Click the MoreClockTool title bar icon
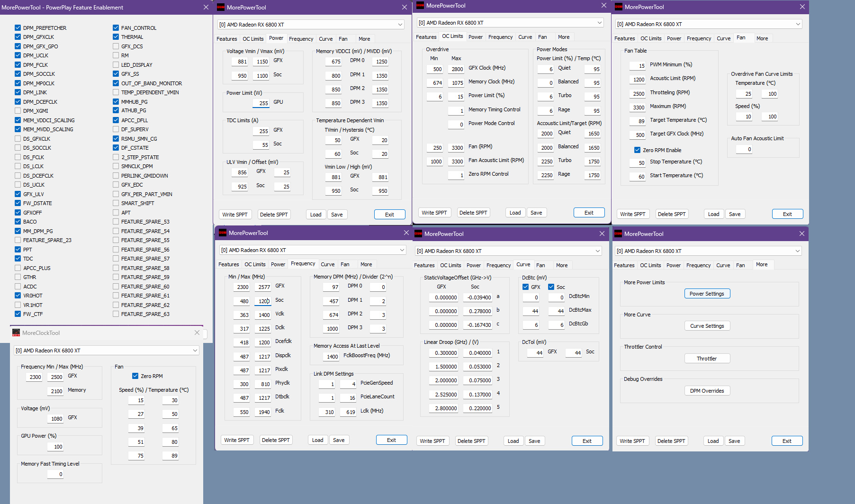The width and height of the screenshot is (855, 504). pyautogui.click(x=16, y=333)
